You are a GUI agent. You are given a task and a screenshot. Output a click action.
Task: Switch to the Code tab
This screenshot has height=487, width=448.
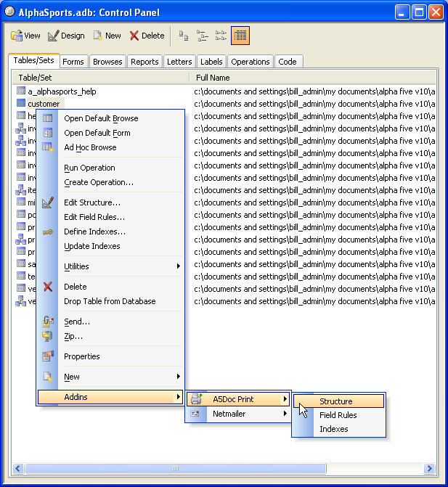(288, 62)
